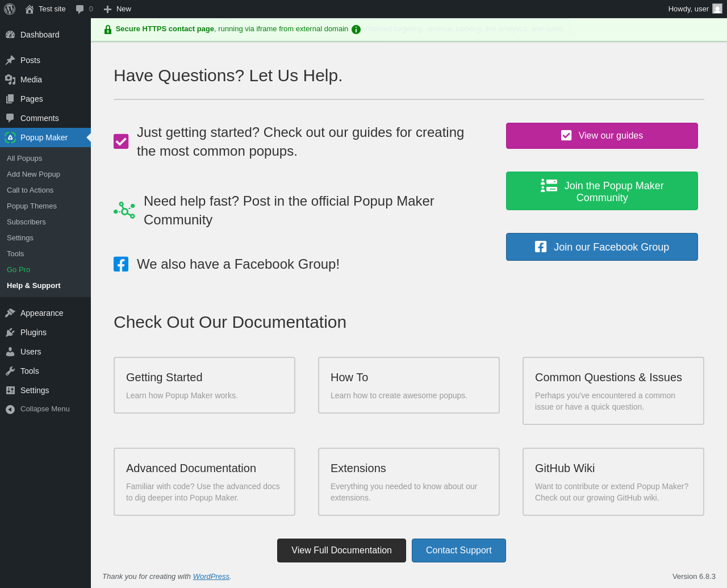This screenshot has width=727, height=588.
Task: Click the user avatar icon
Action: [x=717, y=9]
